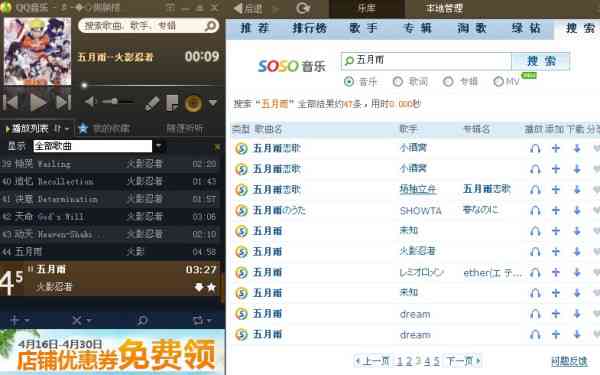Switch to the 本地管理 tab
Image resolution: width=600 pixels, height=375 pixels.
[x=444, y=8]
